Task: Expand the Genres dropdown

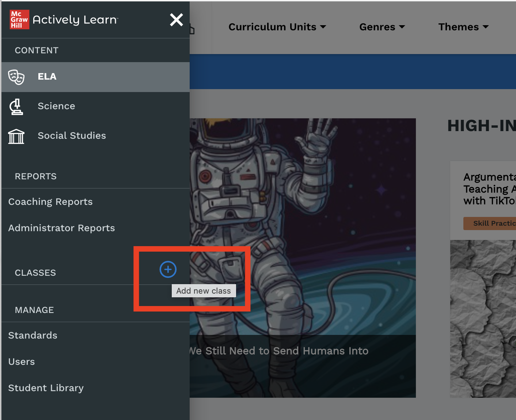Action: point(382,27)
